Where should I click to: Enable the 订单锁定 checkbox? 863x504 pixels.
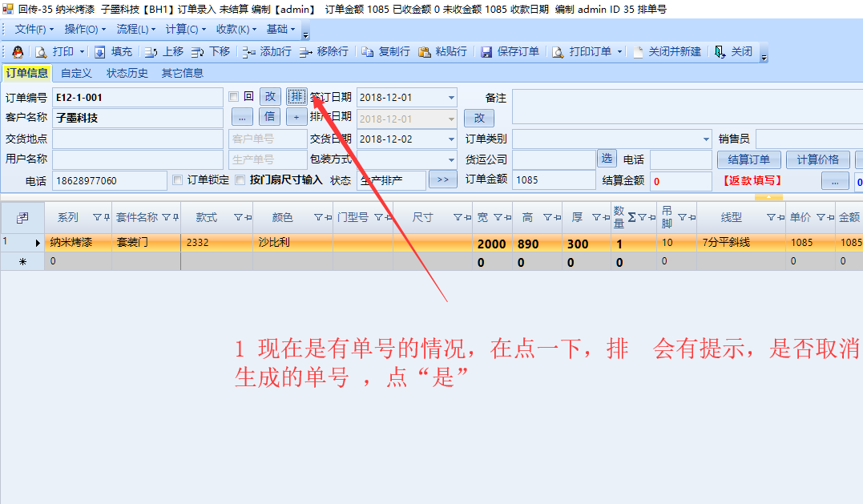(x=178, y=180)
